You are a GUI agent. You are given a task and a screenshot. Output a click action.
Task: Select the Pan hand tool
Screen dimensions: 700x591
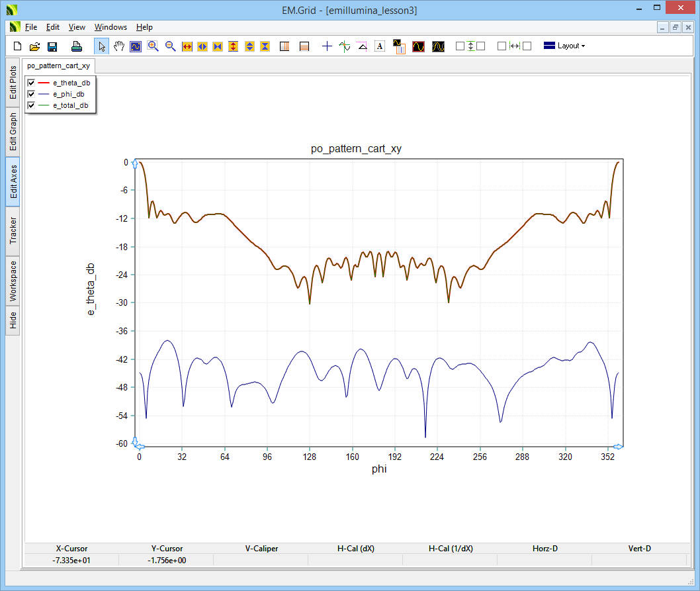(119, 46)
